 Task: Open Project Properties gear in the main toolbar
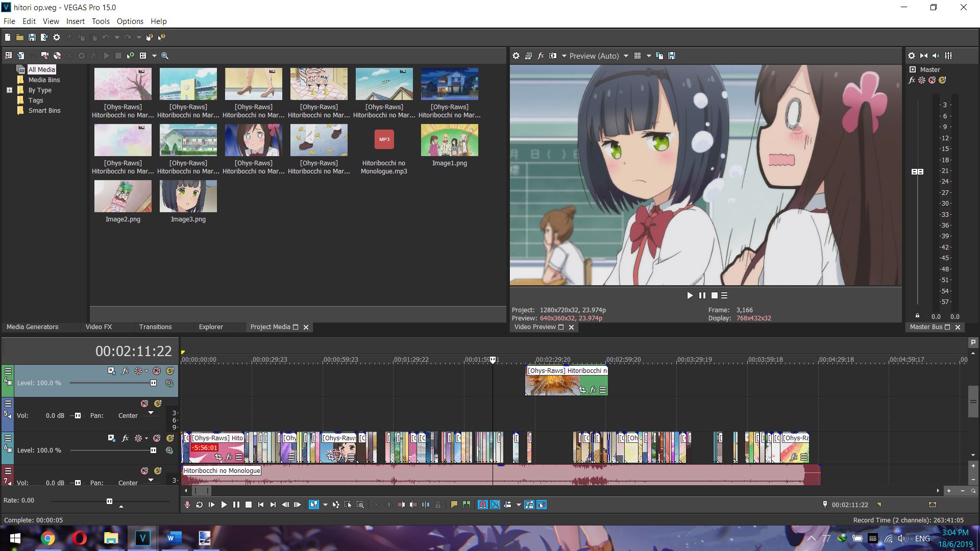tap(57, 37)
